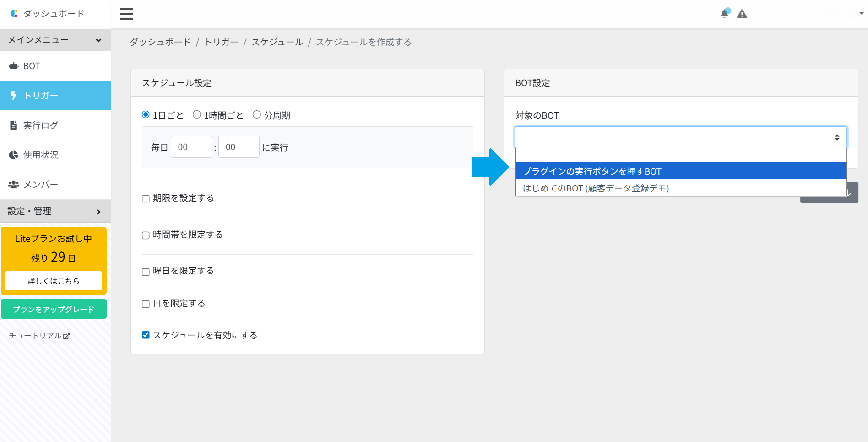This screenshot has width=868, height=442.
Task: Focus the minute input field
Action: 239,147
